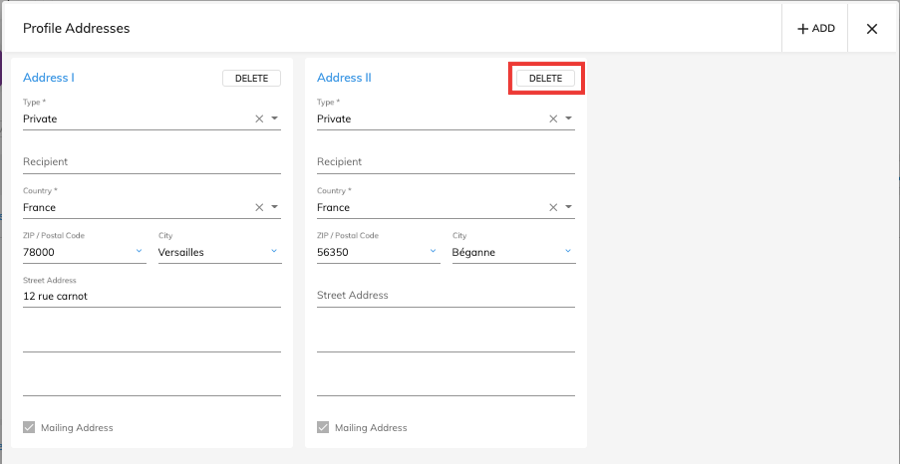Click the Add button with plus icon
The image size is (900, 464).
[815, 29]
